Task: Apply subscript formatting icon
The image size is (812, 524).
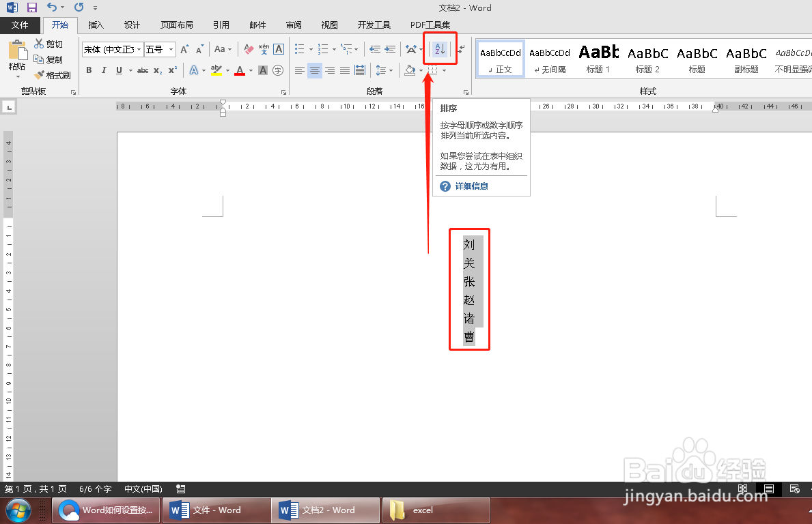Action: pyautogui.click(x=158, y=70)
